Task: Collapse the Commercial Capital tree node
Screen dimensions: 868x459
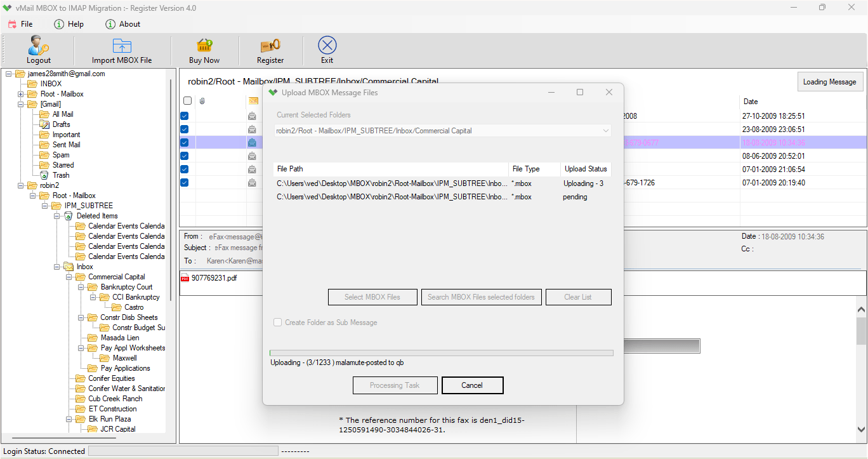Action: [69, 277]
